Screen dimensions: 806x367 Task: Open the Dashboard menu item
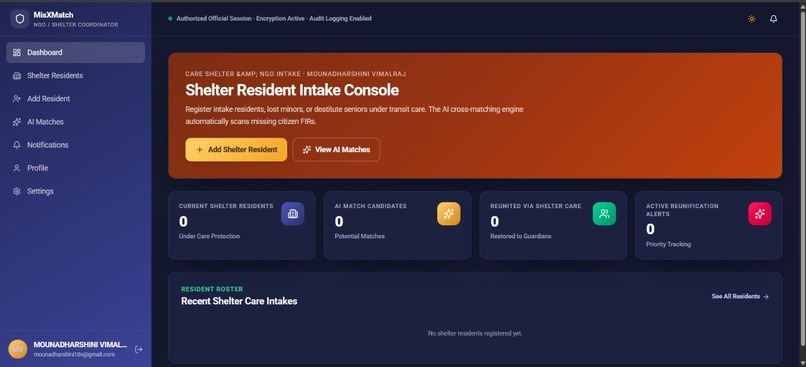[76, 52]
